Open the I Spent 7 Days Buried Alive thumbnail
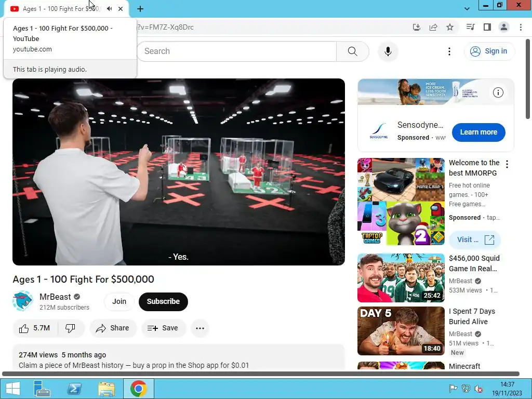 (x=401, y=331)
